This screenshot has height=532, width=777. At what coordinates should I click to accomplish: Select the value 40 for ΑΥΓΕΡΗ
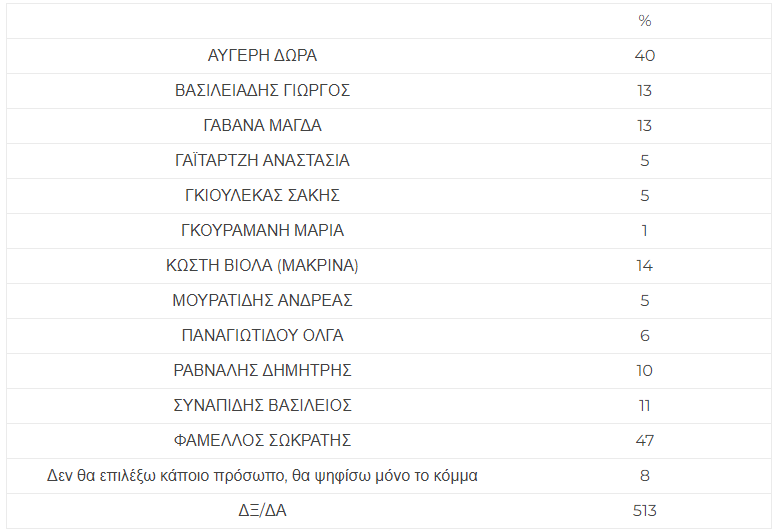(645, 55)
